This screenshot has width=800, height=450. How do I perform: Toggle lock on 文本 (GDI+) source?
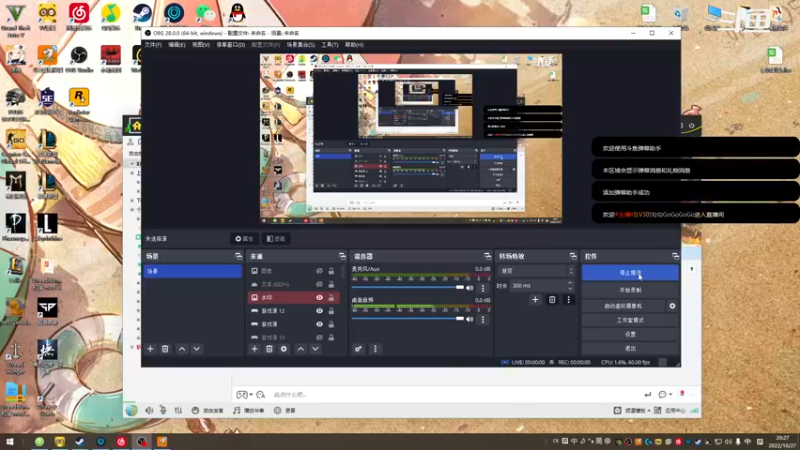[x=331, y=284]
